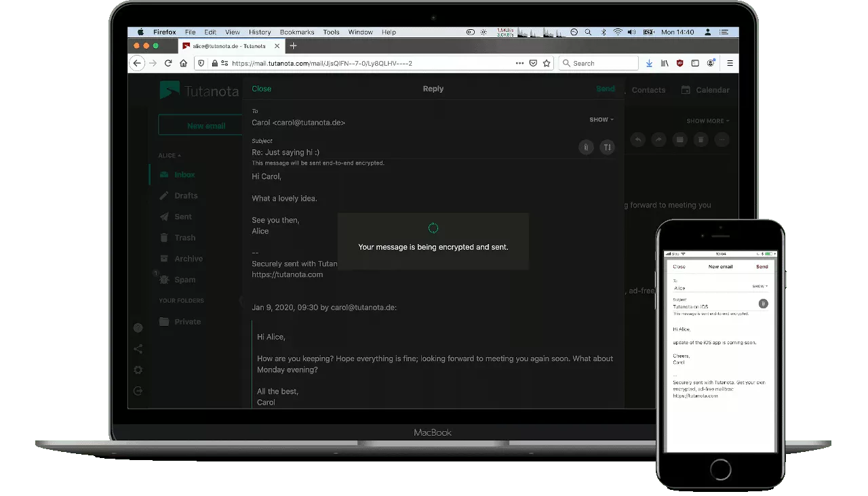Open the https://tutanota.com signature link
The height and width of the screenshot is (496, 868).
pos(287,275)
